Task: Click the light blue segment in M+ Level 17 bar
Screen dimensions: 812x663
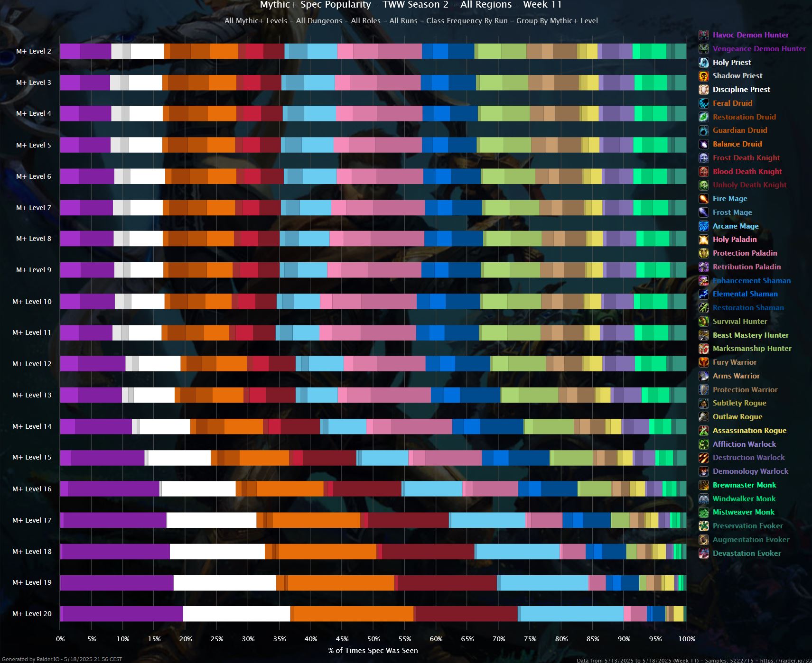Action: tap(488, 520)
